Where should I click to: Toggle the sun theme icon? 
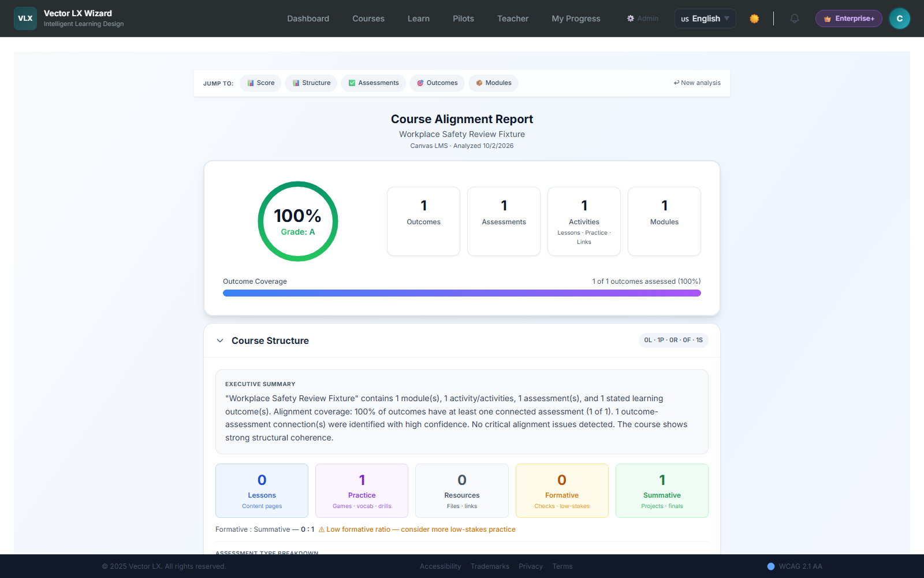[x=754, y=18]
